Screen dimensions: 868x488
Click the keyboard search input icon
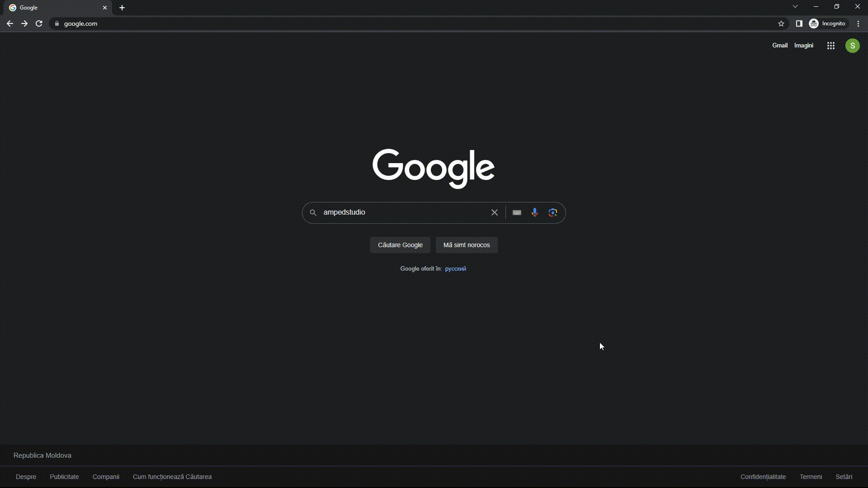tap(516, 212)
